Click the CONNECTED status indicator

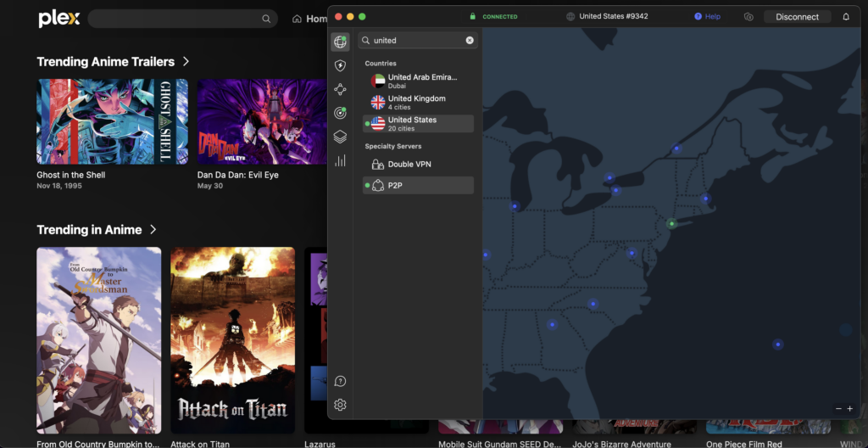[x=493, y=17]
